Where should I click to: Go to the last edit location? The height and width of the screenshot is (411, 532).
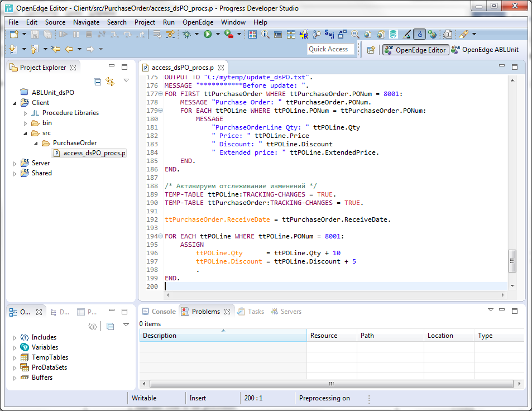pyautogui.click(x=56, y=49)
